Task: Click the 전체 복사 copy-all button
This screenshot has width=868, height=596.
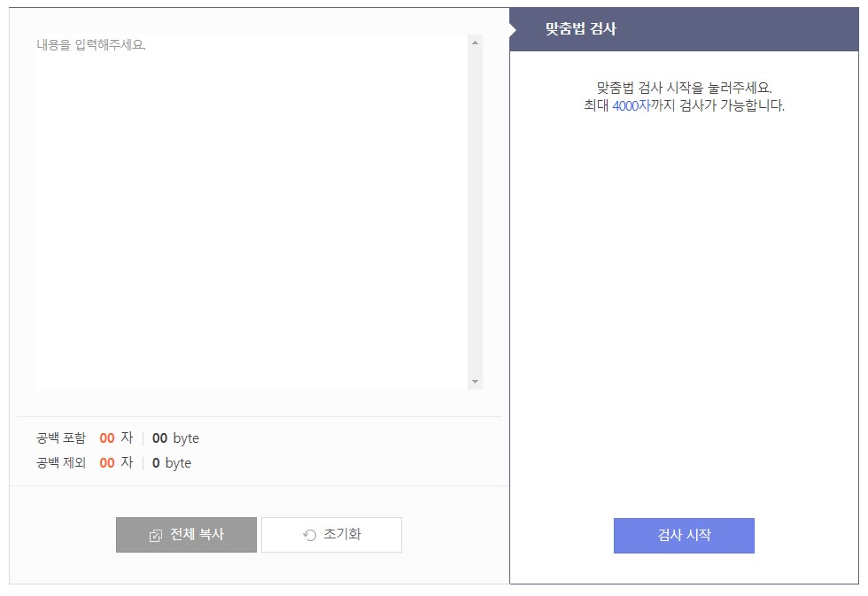Action: [x=185, y=534]
